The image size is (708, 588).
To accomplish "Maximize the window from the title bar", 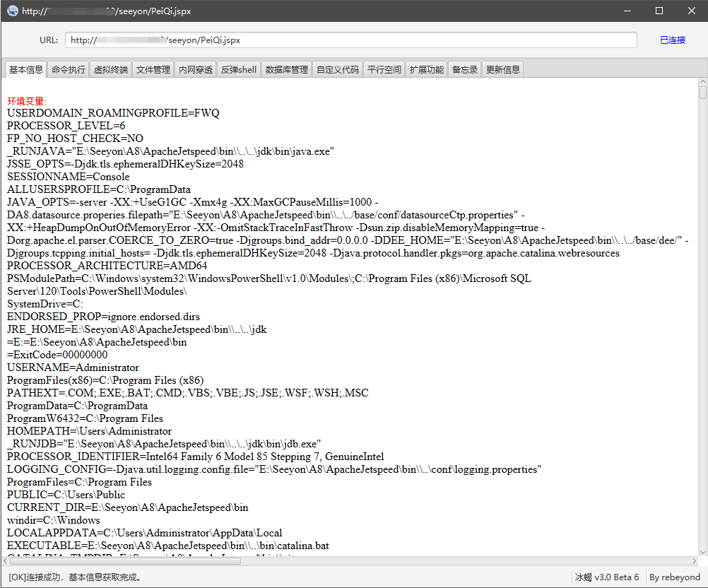I will (659, 11).
